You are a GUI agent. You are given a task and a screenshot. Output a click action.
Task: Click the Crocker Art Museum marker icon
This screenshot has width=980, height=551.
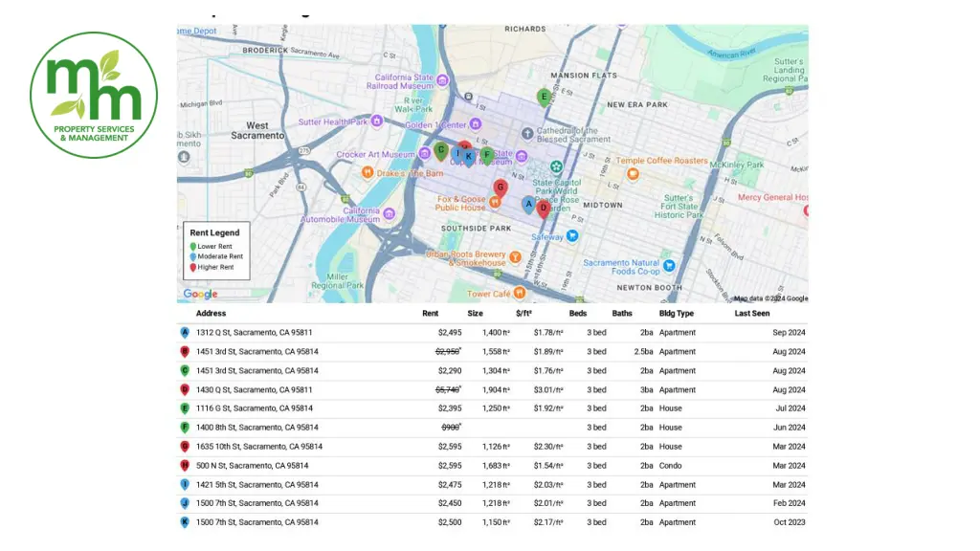tap(425, 153)
